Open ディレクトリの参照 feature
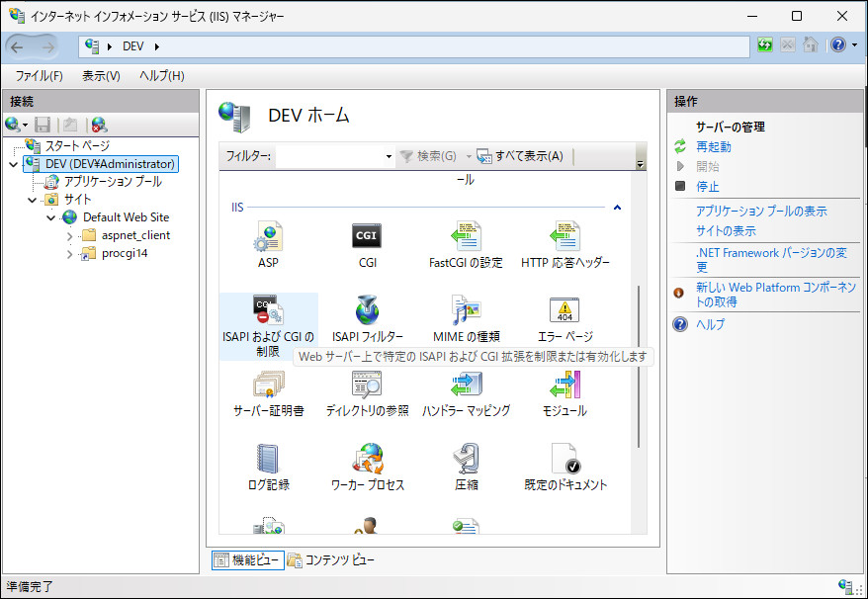 coord(367,392)
